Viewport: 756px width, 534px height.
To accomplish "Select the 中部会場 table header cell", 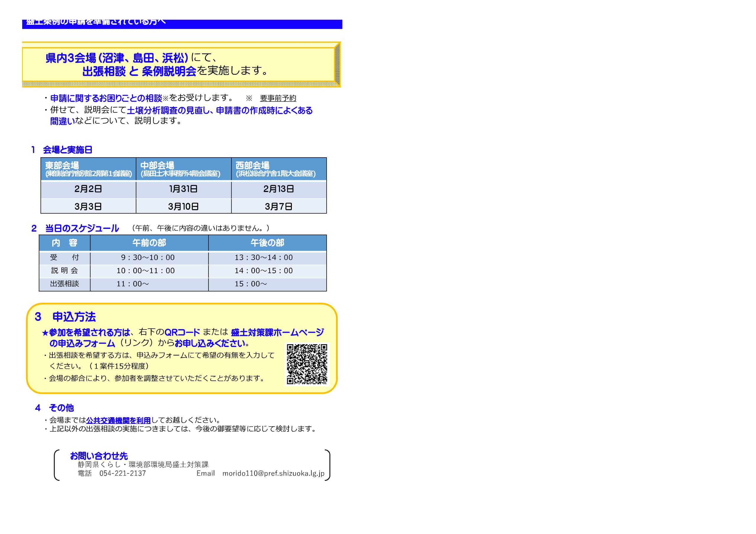I will 183,169.
